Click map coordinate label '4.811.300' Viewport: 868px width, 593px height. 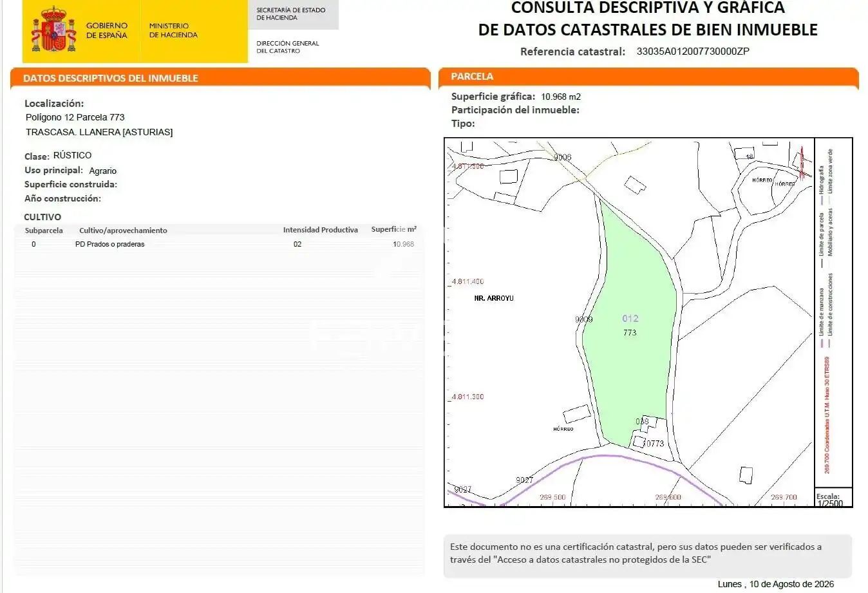coord(468,397)
